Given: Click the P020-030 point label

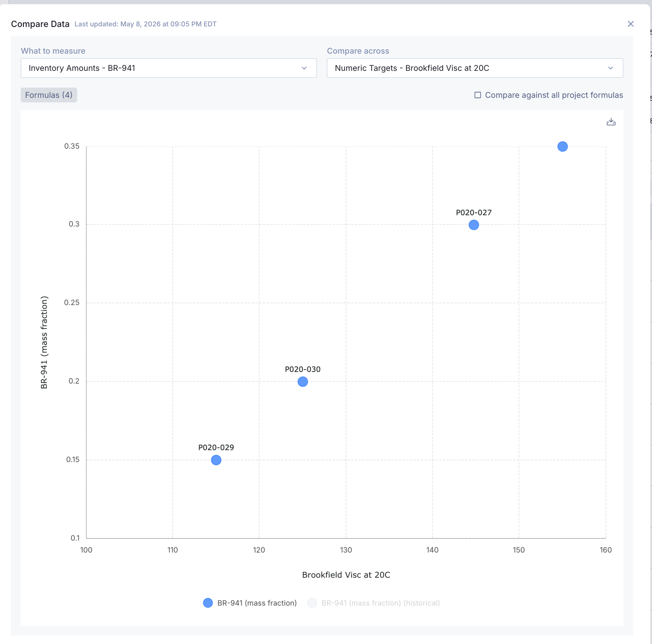Looking at the screenshot, I should point(303,370).
